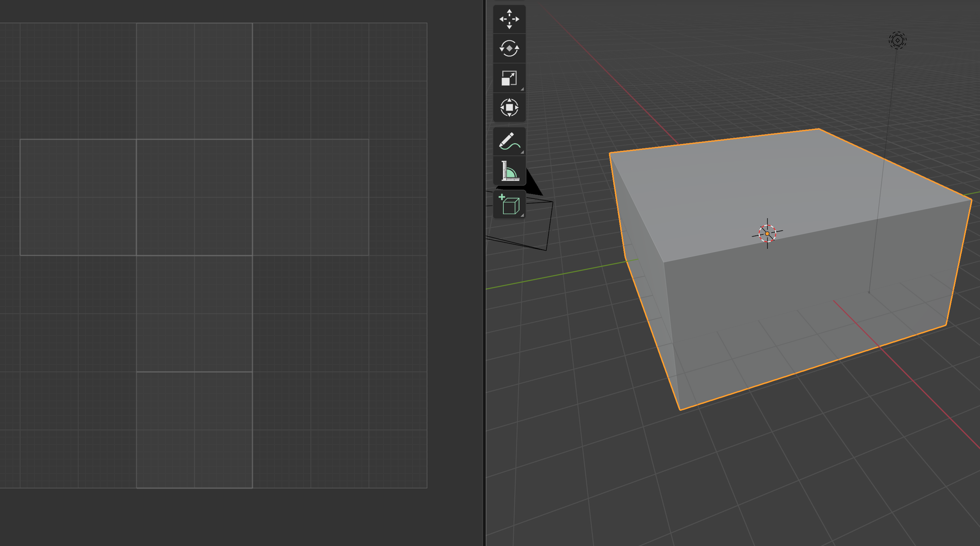Expand Add Cube tool corner triangle
980x546 pixels.
pyautogui.click(x=522, y=215)
